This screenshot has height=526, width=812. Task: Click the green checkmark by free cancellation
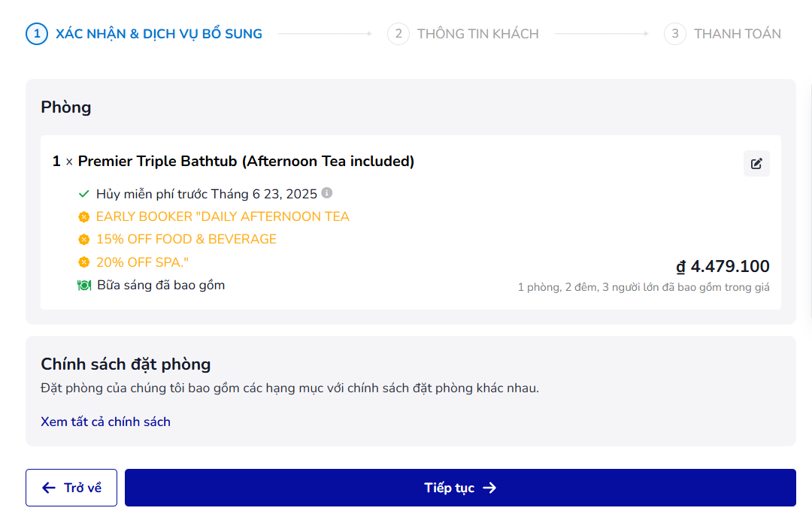click(84, 194)
